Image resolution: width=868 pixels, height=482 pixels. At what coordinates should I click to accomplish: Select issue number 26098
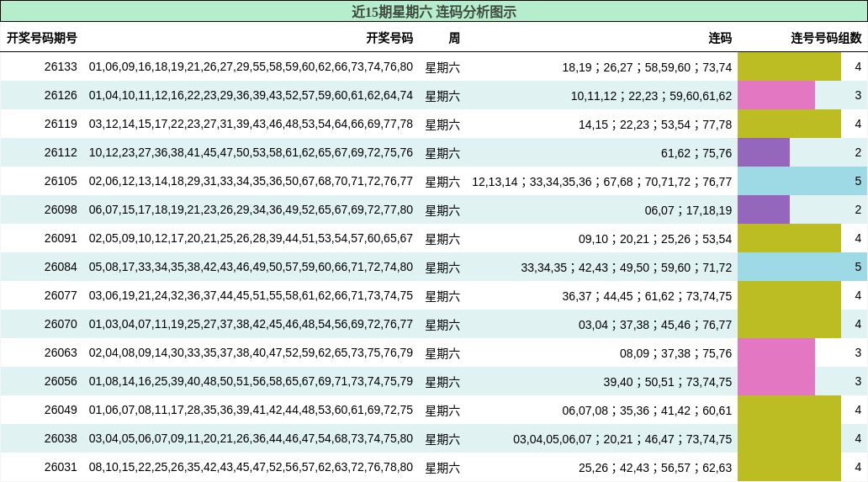61,209
